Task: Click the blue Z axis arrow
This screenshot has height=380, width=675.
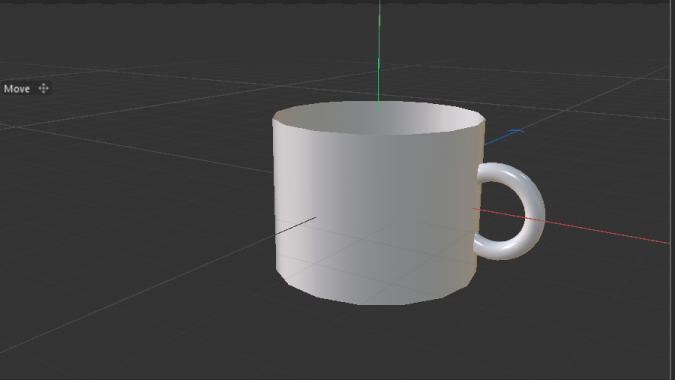Action: pyautogui.click(x=505, y=136)
